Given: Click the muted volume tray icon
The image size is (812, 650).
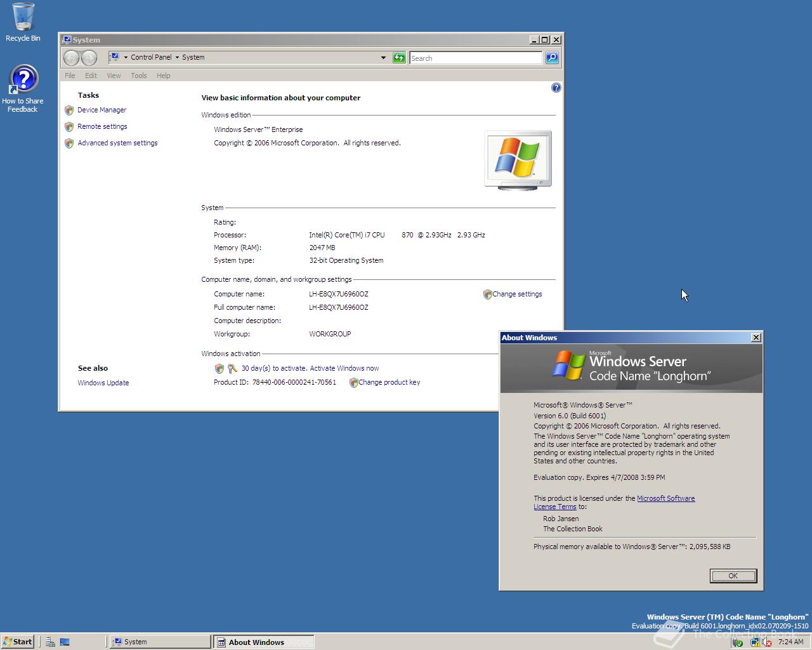Looking at the screenshot, I should pyautogui.click(x=767, y=642).
